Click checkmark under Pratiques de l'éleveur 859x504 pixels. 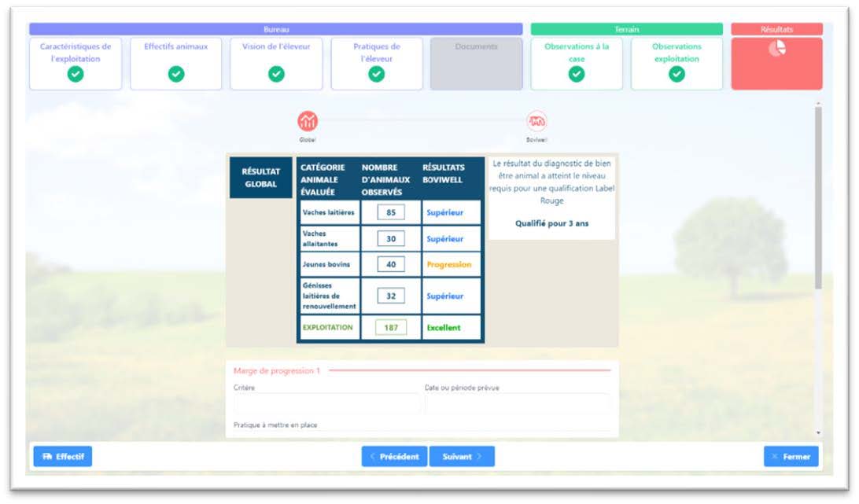(377, 74)
